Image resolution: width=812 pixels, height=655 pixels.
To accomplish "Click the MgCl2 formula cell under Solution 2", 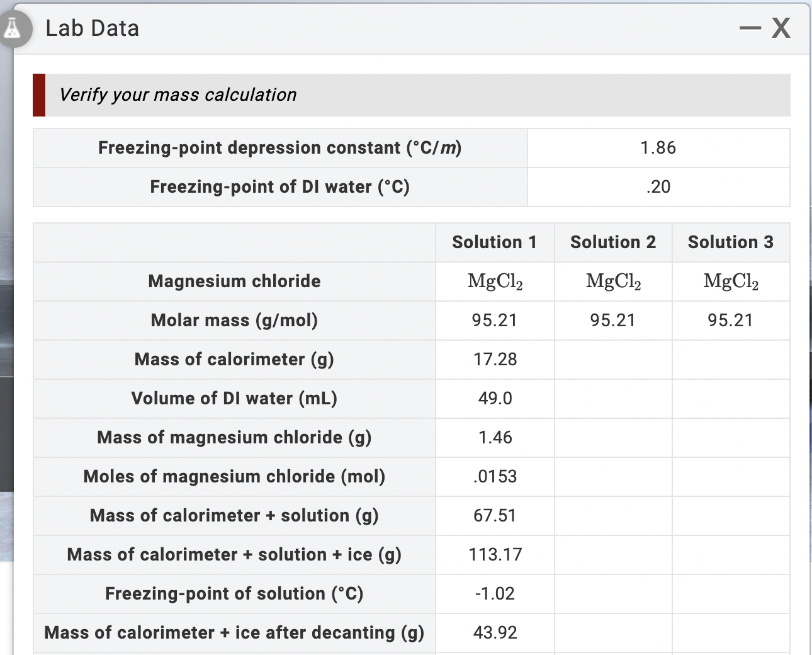I will pos(612,282).
